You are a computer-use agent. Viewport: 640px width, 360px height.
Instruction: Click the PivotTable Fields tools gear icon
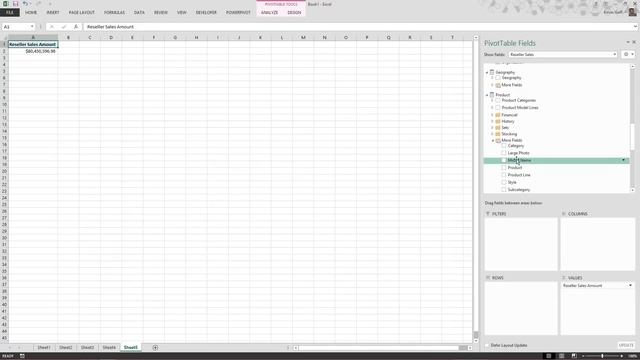[x=626, y=54]
